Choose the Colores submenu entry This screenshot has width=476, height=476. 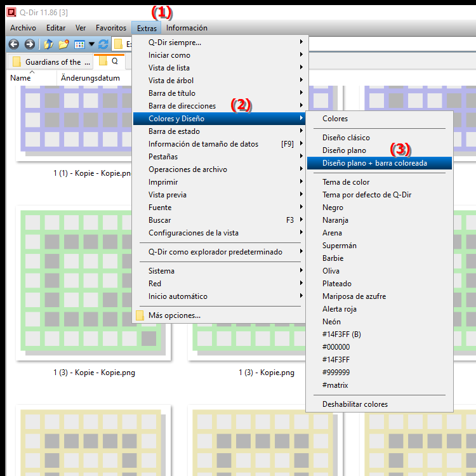380,119
